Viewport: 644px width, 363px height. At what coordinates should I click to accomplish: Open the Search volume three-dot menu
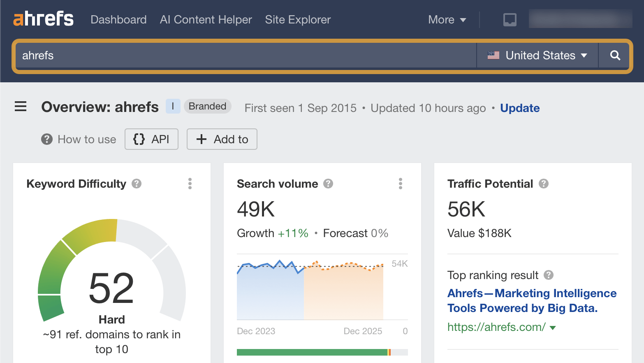point(400,184)
